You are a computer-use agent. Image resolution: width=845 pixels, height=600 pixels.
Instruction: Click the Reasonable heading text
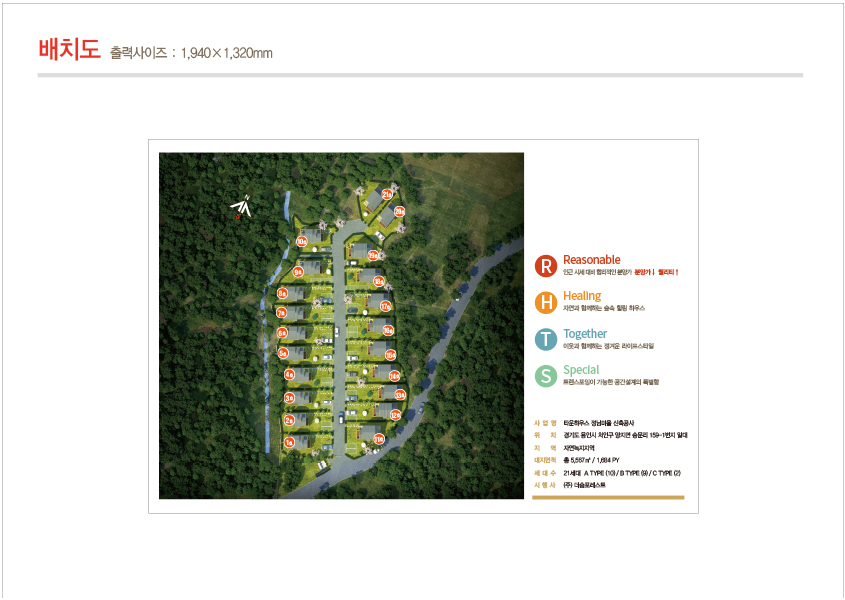point(592,259)
